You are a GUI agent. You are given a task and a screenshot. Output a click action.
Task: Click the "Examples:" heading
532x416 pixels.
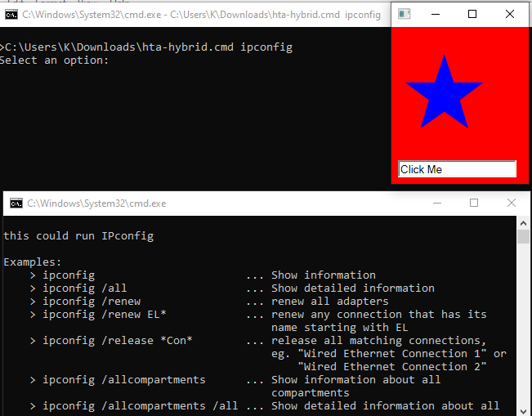tap(32, 262)
